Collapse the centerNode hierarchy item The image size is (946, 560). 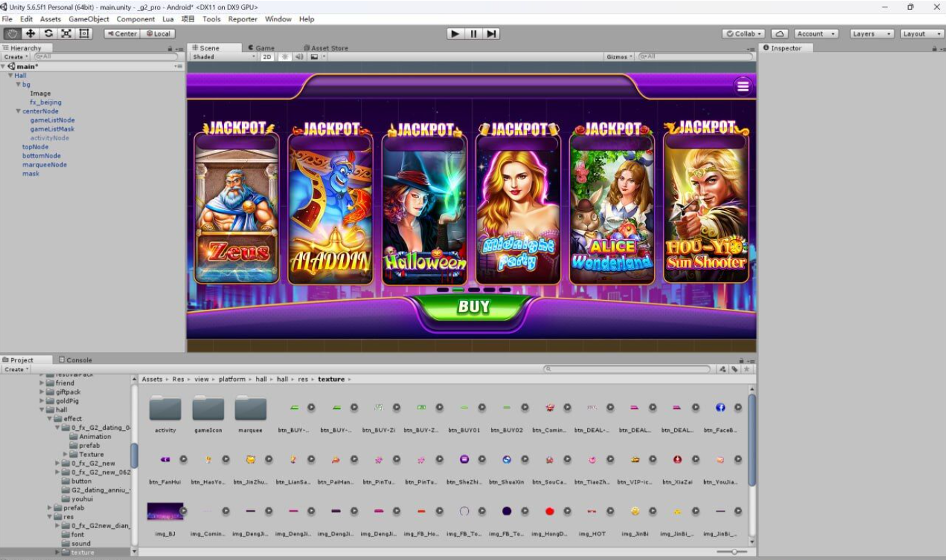coord(18,111)
